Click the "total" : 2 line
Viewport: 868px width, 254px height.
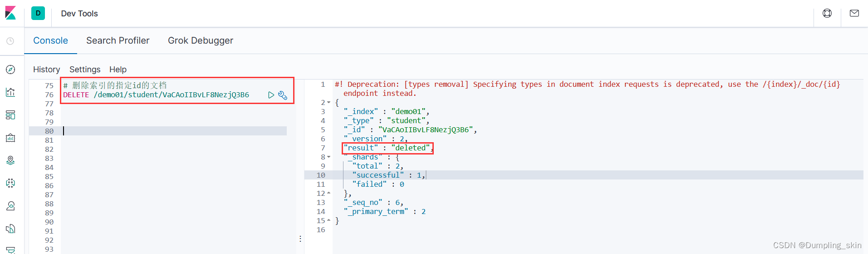coord(378,166)
